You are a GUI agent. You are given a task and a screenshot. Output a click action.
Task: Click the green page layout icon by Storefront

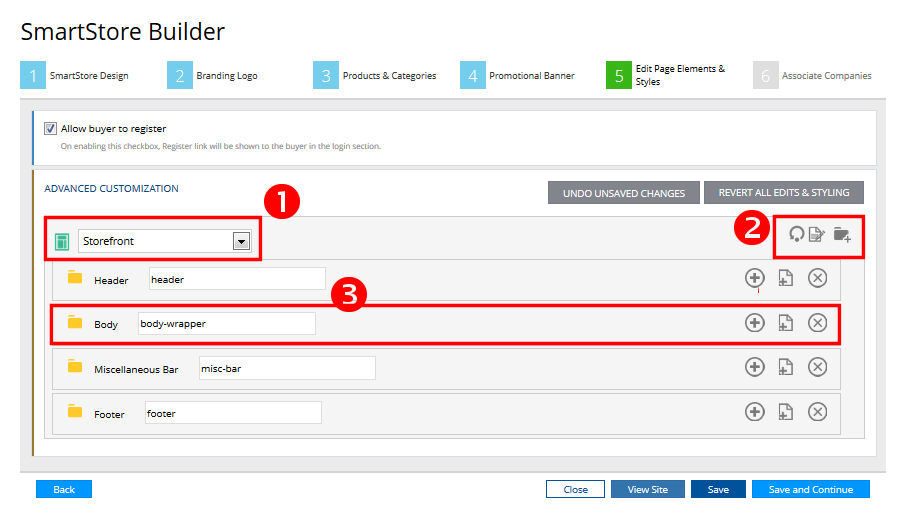tap(62, 241)
